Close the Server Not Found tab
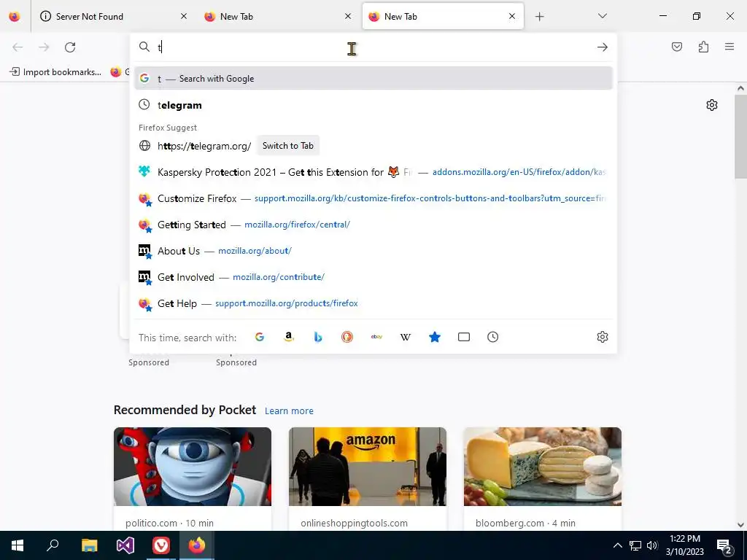 (x=184, y=17)
